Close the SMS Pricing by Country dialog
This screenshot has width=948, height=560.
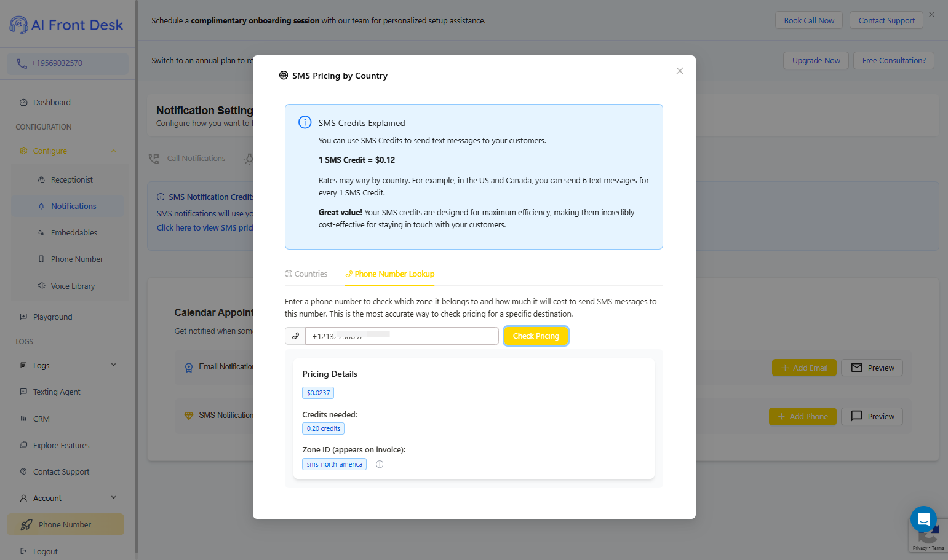(x=680, y=71)
